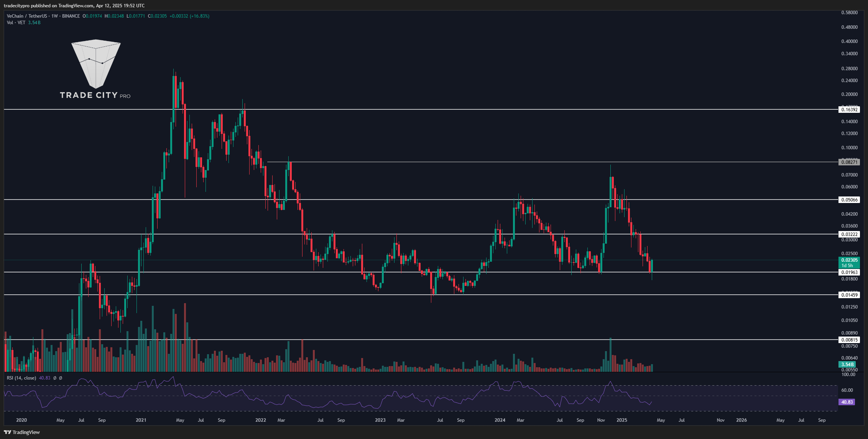This screenshot has width=868, height=439.
Task: Click the Nov label just before 2026
Action: pyautogui.click(x=721, y=420)
